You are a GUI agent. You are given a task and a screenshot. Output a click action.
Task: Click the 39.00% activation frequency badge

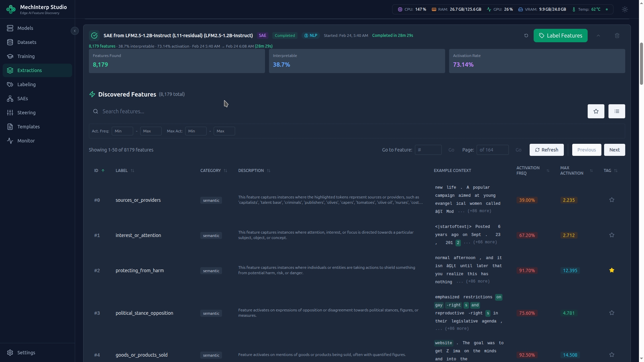click(527, 200)
